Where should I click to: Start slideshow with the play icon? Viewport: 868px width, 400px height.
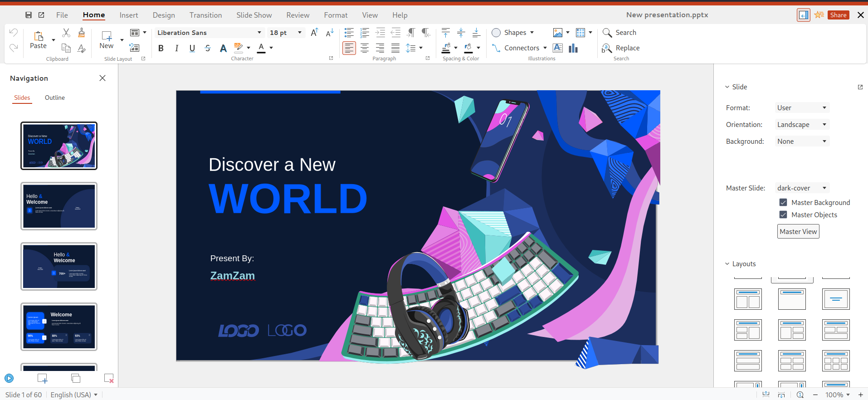[x=9, y=378]
